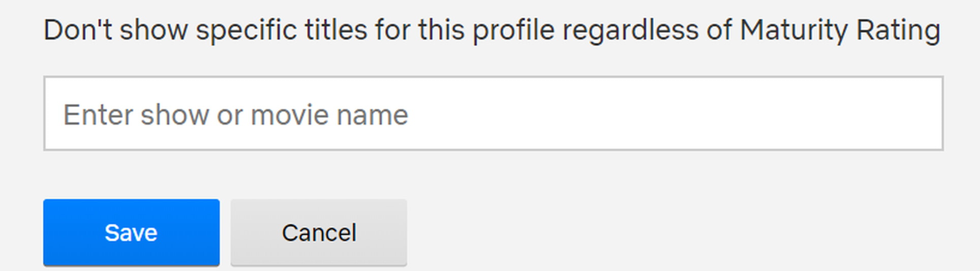Screen dimensions: 980x271
Task: Cancel the title restriction changes
Action: 319,232
